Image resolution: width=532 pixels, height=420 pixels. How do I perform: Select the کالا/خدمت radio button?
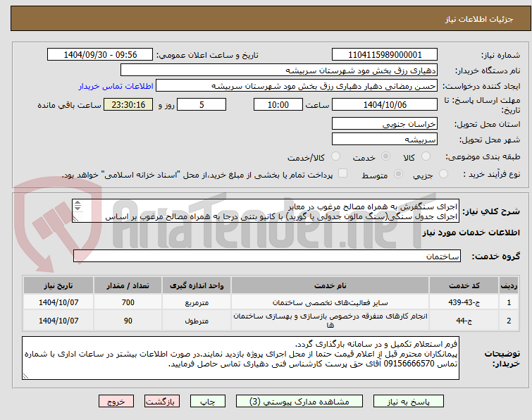(x=335, y=156)
